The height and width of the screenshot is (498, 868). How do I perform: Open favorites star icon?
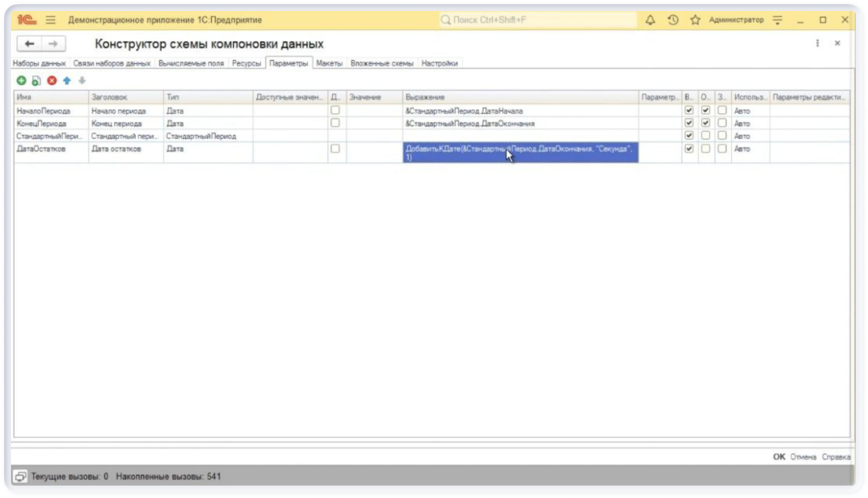click(x=695, y=21)
